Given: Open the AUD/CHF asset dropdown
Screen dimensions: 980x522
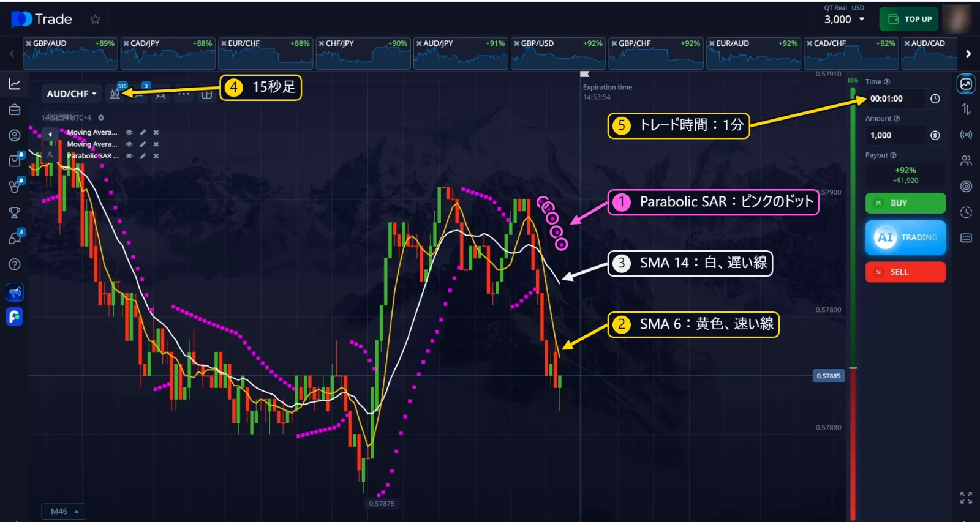Looking at the screenshot, I should 72,94.
